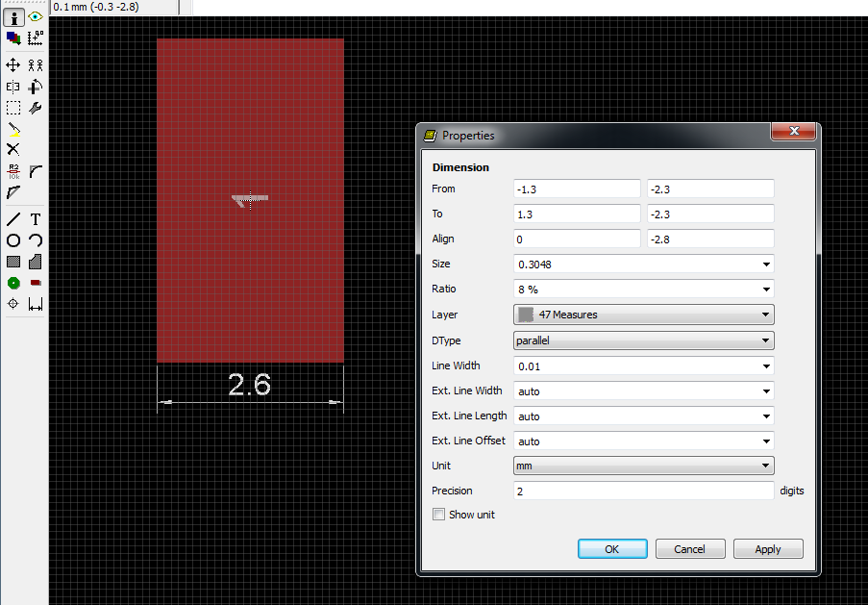The image size is (868, 605).
Task: Select the Mark origin tool
Action: click(36, 38)
